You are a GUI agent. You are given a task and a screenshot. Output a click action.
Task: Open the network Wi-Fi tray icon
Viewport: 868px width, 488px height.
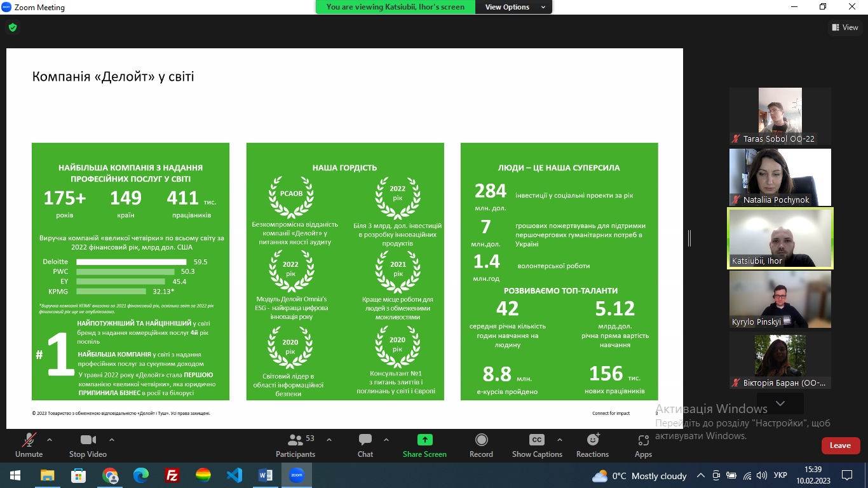747,475
